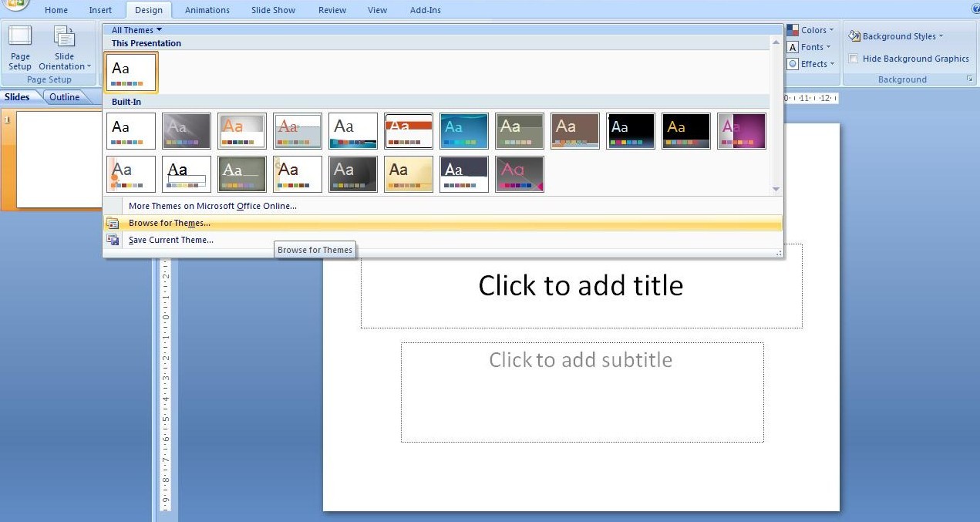Screen dimensions: 980x522
Task: Expand the Slide Orientation dropdown
Action: click(x=65, y=48)
